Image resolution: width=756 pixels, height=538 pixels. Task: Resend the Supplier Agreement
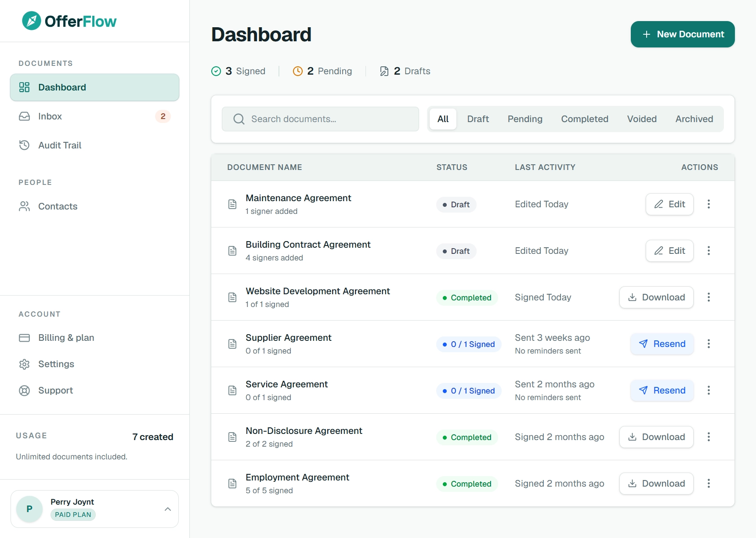point(662,344)
